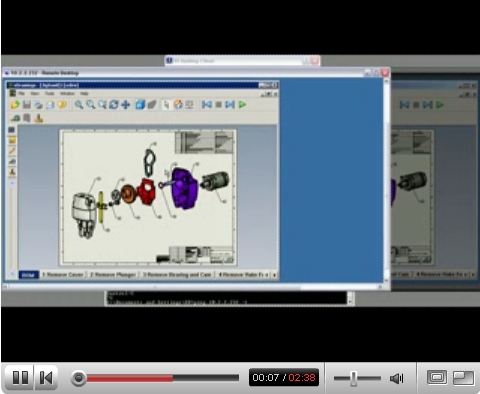
Task: Restart the video from the beginning
Action: (46, 378)
